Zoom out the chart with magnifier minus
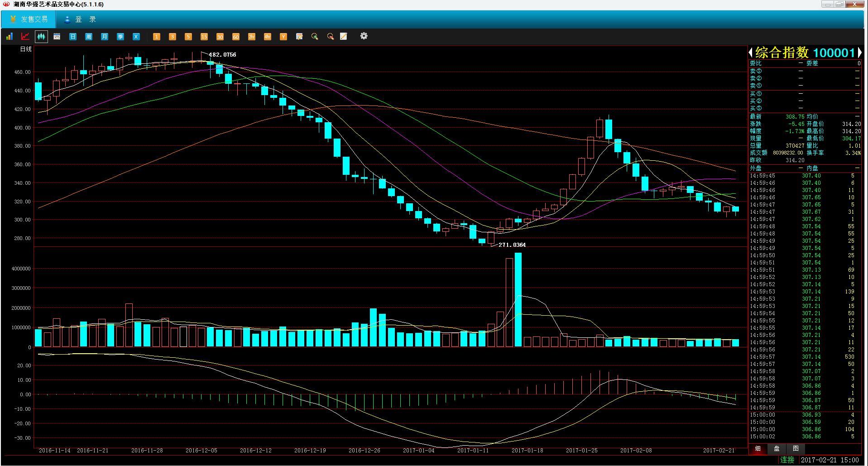Viewport: 868px width, 466px height. point(331,36)
